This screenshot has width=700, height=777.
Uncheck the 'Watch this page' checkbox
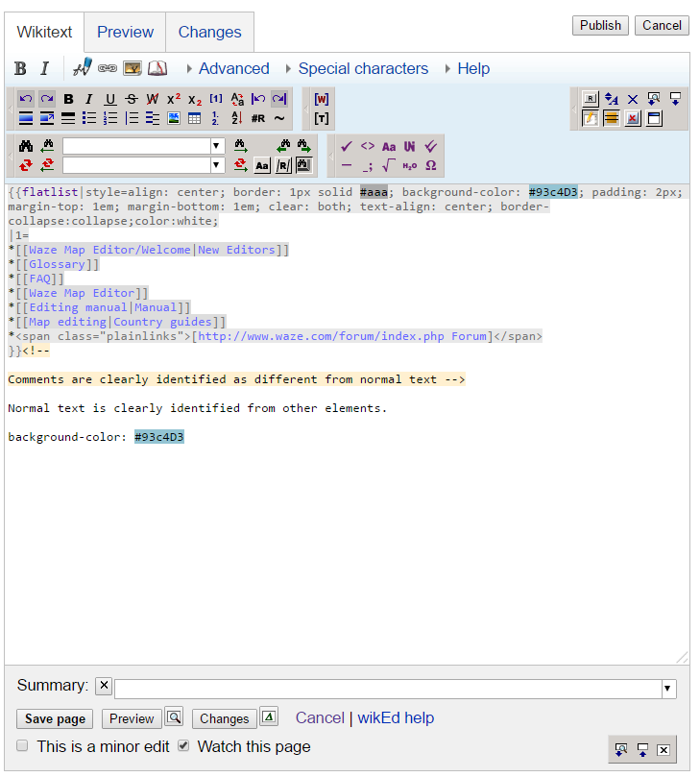tap(183, 746)
